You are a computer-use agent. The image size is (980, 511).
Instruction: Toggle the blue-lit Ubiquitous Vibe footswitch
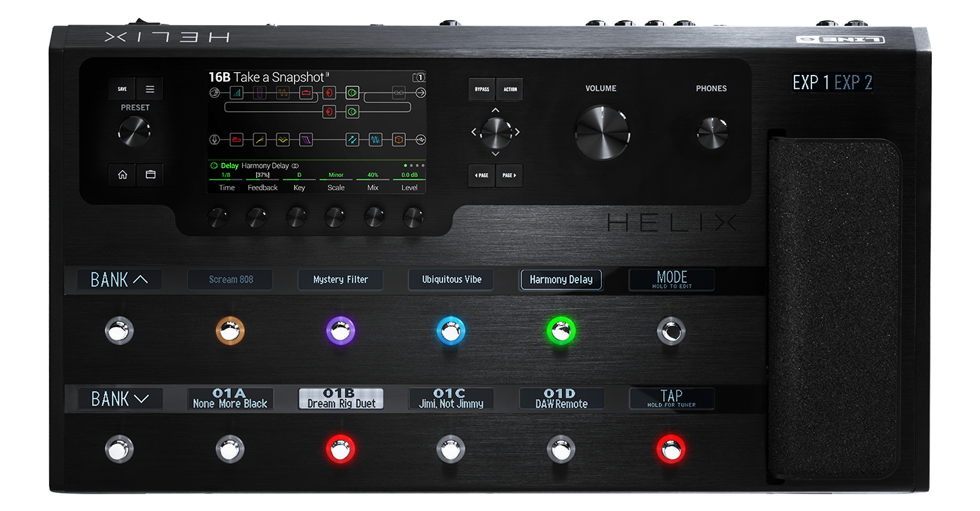tap(451, 330)
